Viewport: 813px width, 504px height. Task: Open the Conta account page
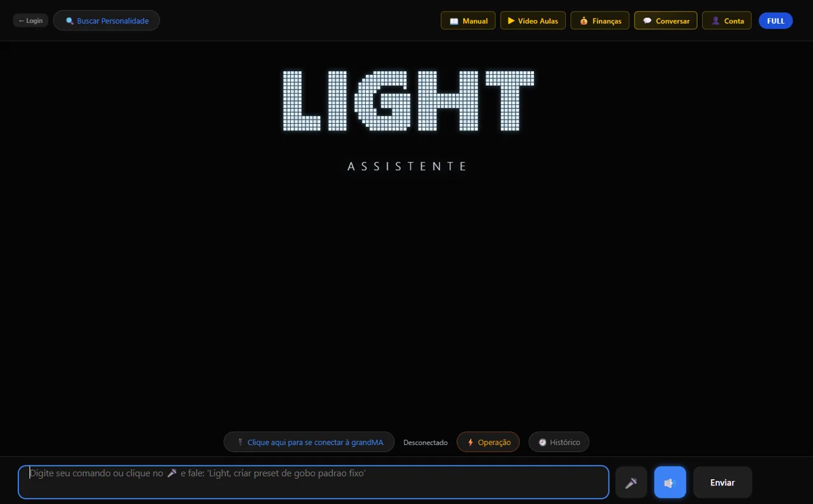tap(727, 20)
